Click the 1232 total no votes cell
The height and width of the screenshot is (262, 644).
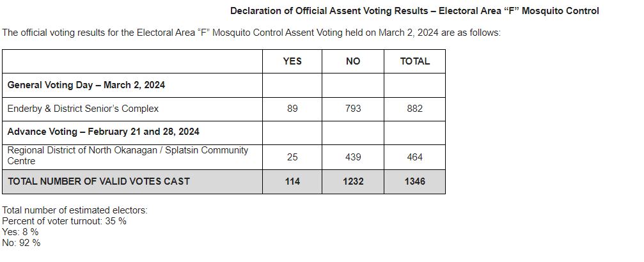pyautogui.click(x=353, y=181)
